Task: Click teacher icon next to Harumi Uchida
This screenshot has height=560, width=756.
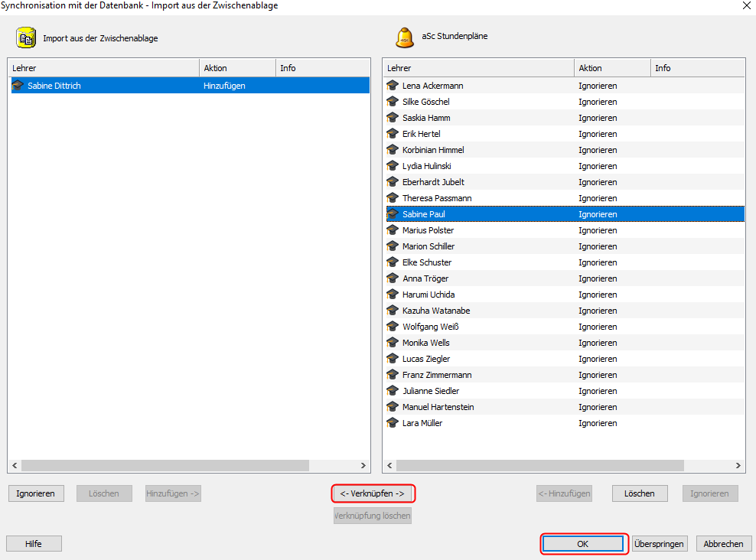Action: (393, 295)
